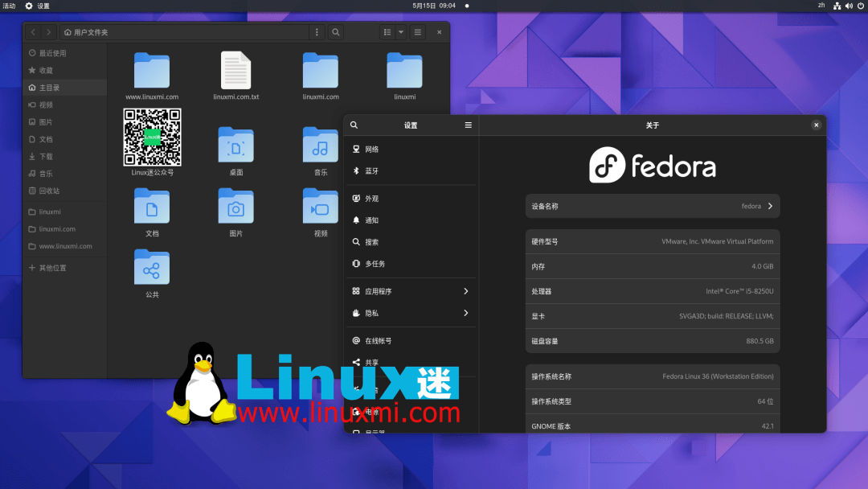Open the Files hamburger menu

tap(418, 32)
